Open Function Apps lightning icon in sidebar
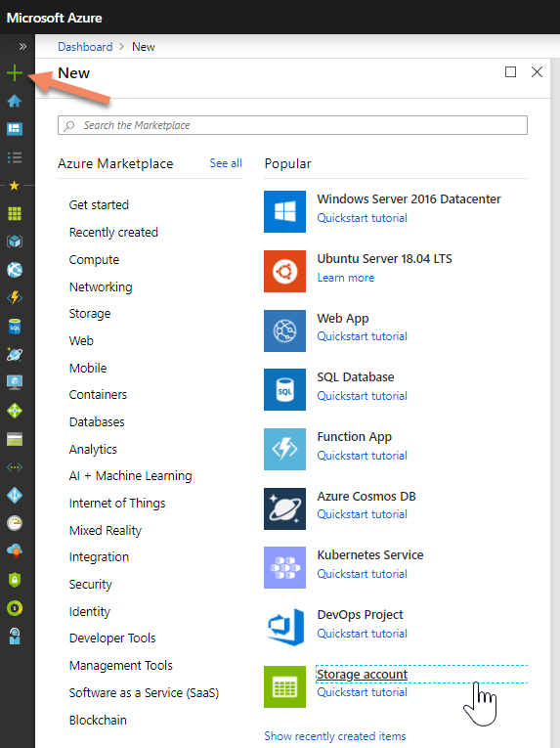 [15, 297]
